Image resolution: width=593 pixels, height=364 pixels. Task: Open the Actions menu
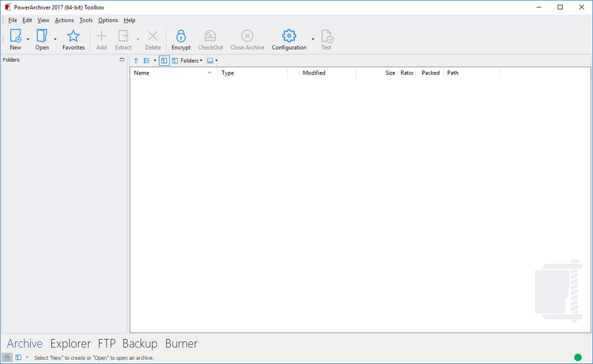coord(64,20)
